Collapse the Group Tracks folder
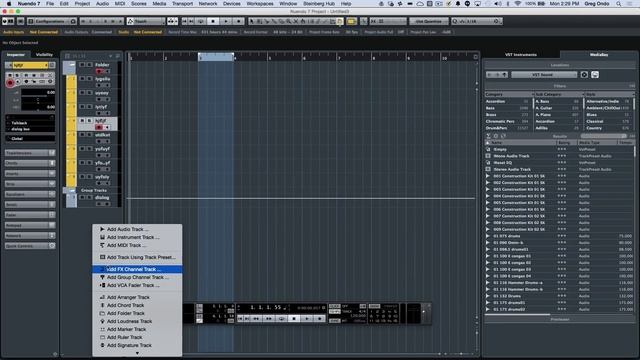This screenshot has width=640, height=360. 72,190
